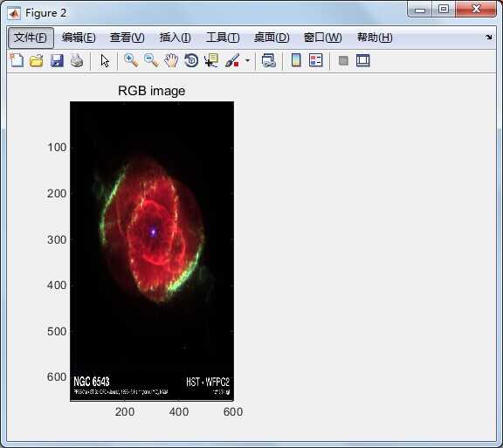Activate the Zoom In magnifier tool
Screen dimensions: 503x448
[131, 60]
